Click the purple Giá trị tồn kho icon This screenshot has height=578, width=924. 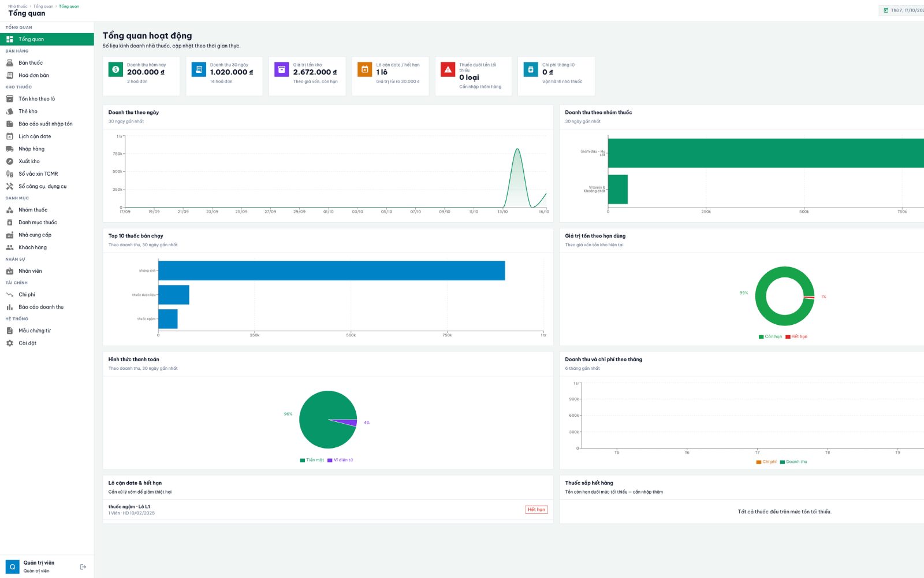282,69
